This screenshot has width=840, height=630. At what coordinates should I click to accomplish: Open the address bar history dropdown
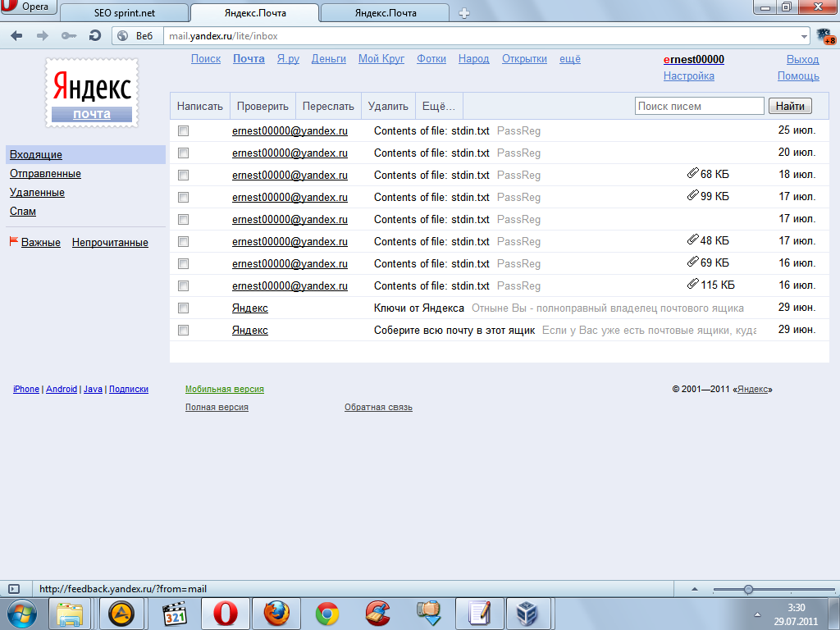[x=804, y=36]
